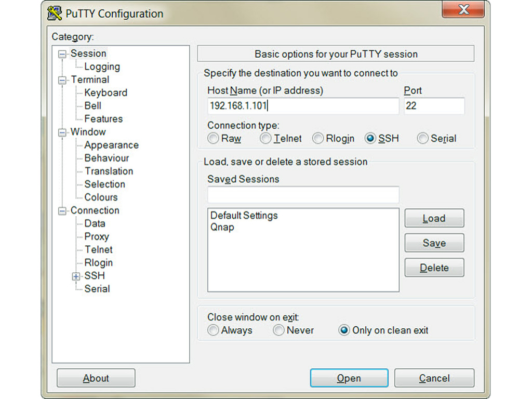Open the Translation settings category
The height and width of the screenshot is (399, 532).
click(109, 171)
